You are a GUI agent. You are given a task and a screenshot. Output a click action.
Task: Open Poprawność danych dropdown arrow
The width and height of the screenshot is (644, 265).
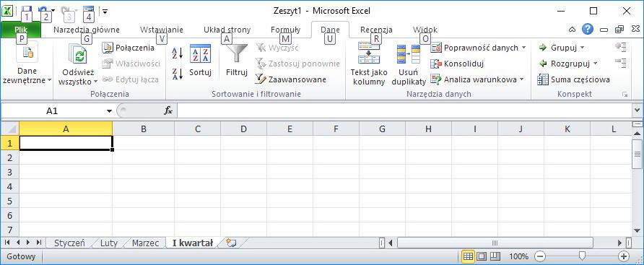coord(523,48)
